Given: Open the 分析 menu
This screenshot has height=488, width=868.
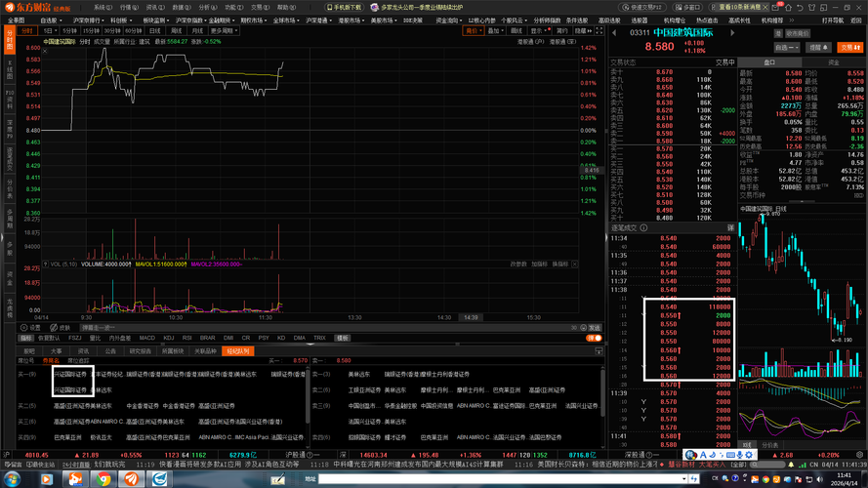Looking at the screenshot, I should tap(208, 7).
